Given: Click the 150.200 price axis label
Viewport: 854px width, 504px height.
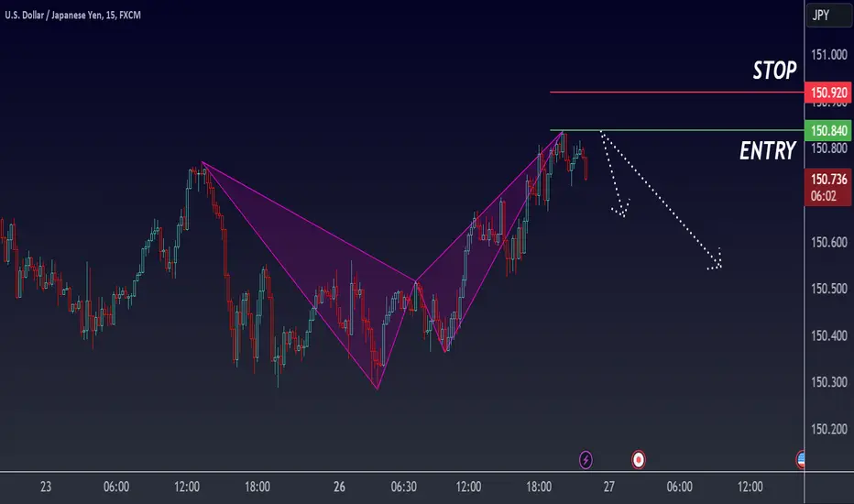Looking at the screenshot, I should click(829, 430).
